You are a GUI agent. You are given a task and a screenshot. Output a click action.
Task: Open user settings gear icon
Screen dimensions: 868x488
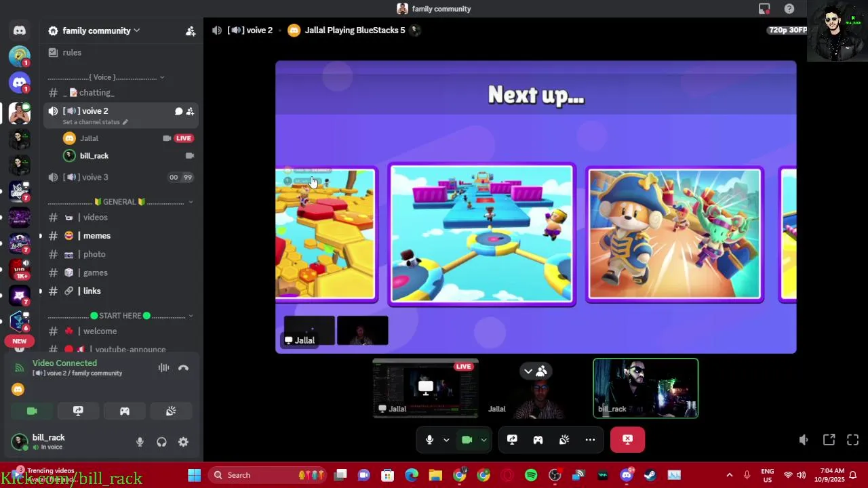click(x=183, y=442)
